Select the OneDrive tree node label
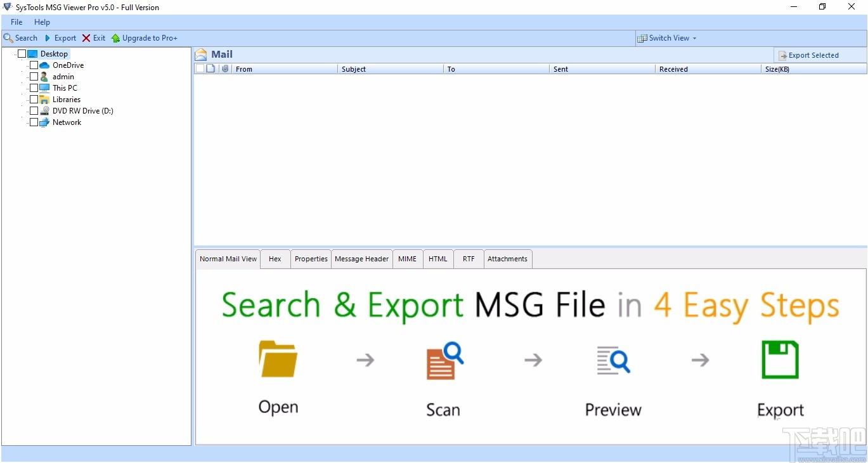 [x=68, y=65]
